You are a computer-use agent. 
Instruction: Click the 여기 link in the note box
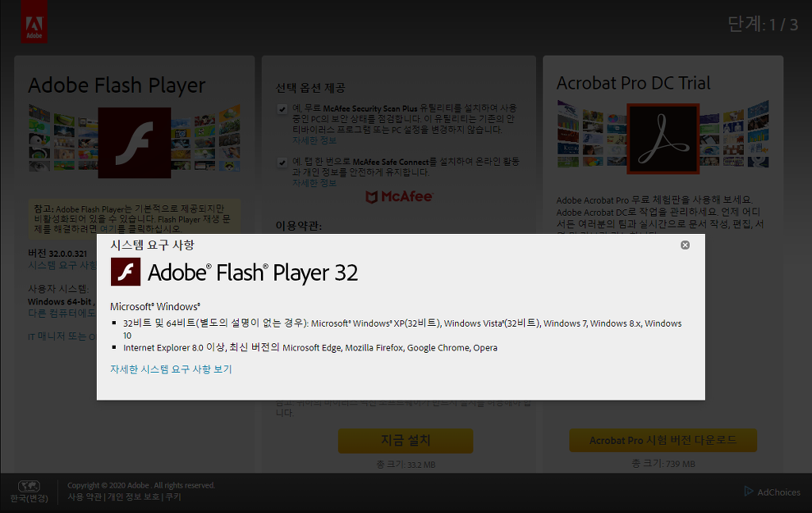point(108,228)
